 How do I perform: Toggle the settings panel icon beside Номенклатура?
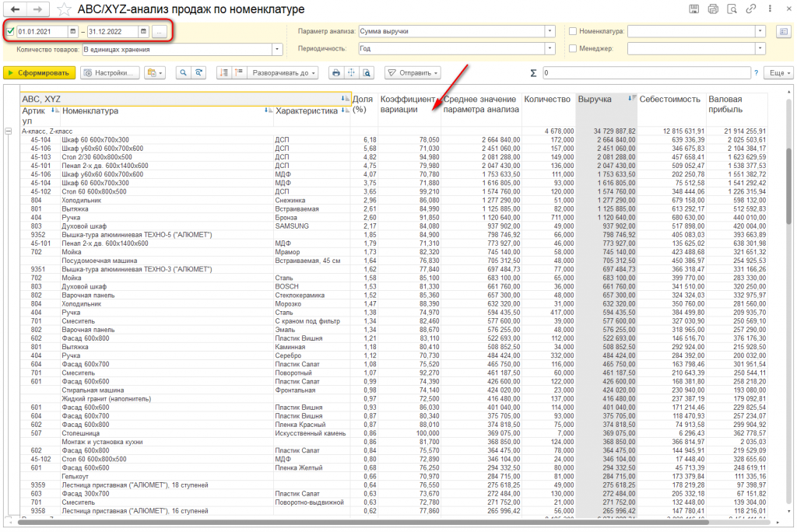pyautogui.click(x=784, y=32)
